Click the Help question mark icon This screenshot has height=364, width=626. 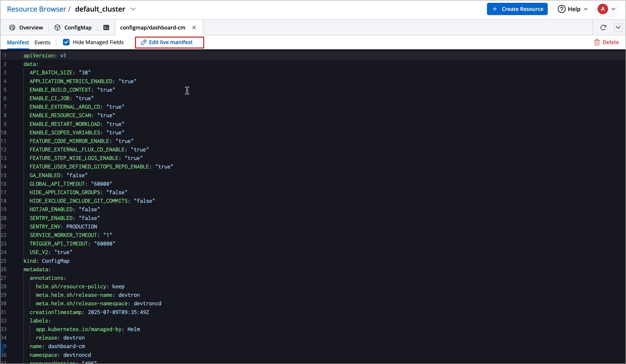pos(561,9)
